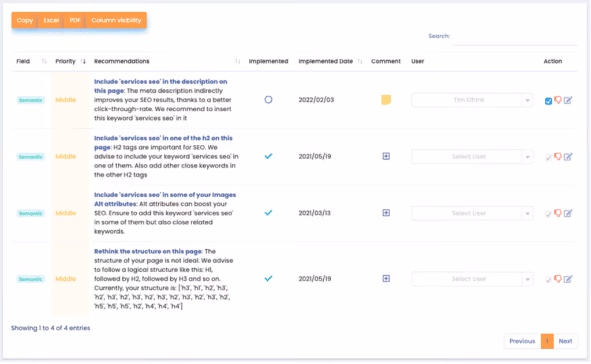Add a comment in the Rethink the structure row
Image resolution: width=591 pixels, height=364 pixels.
tap(386, 279)
